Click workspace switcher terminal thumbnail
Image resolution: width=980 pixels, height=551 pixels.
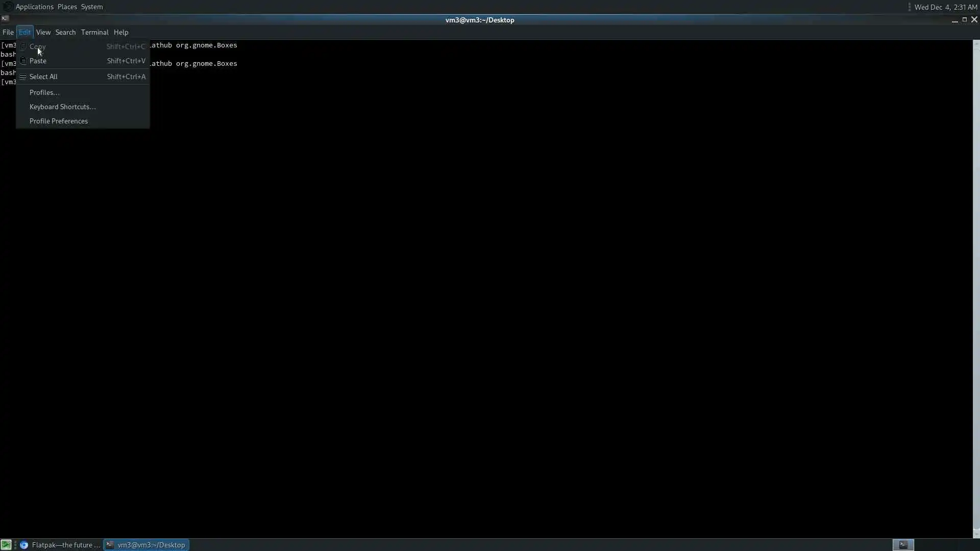coord(903,545)
